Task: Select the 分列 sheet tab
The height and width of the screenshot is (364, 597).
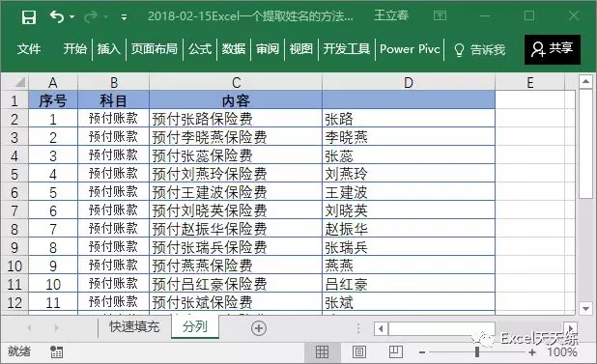Action: (195, 326)
